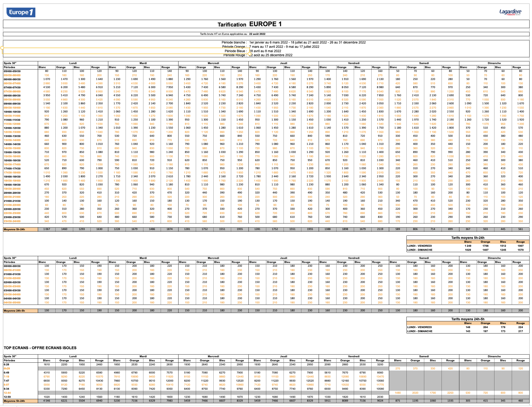Click the "8:34" screen time row
Image resolution: width=532 pixels, height=407 pixels.
pyautogui.click(x=6, y=389)
